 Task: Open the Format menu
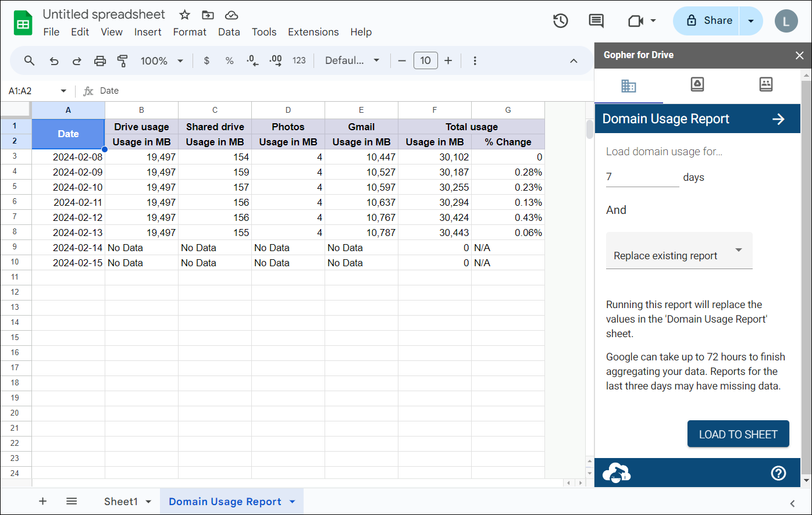[x=190, y=32]
